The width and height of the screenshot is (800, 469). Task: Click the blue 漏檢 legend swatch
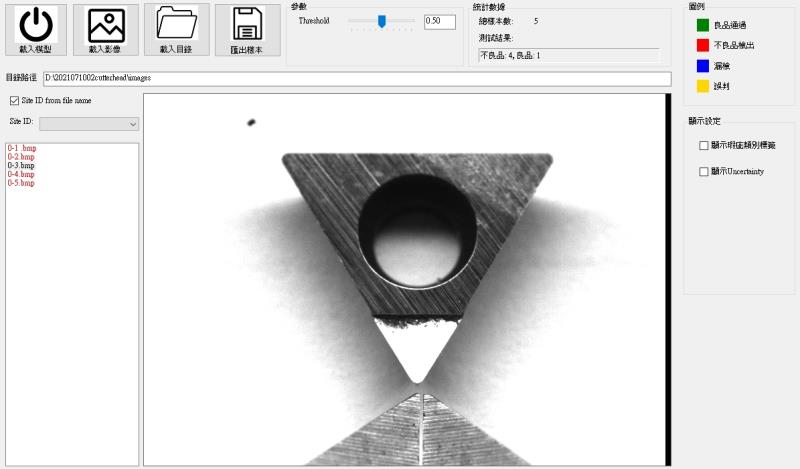(x=703, y=66)
